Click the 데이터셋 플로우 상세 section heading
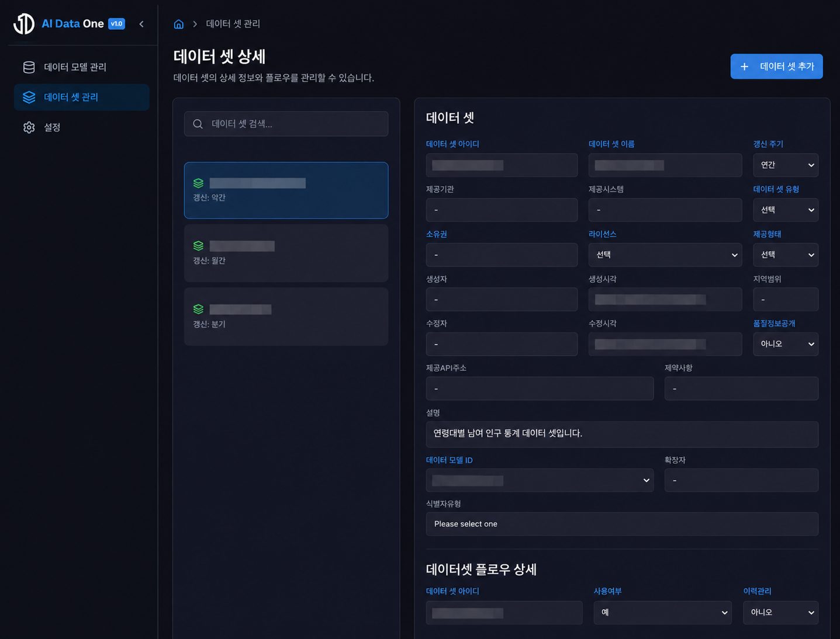The width and height of the screenshot is (840, 639). click(481, 569)
